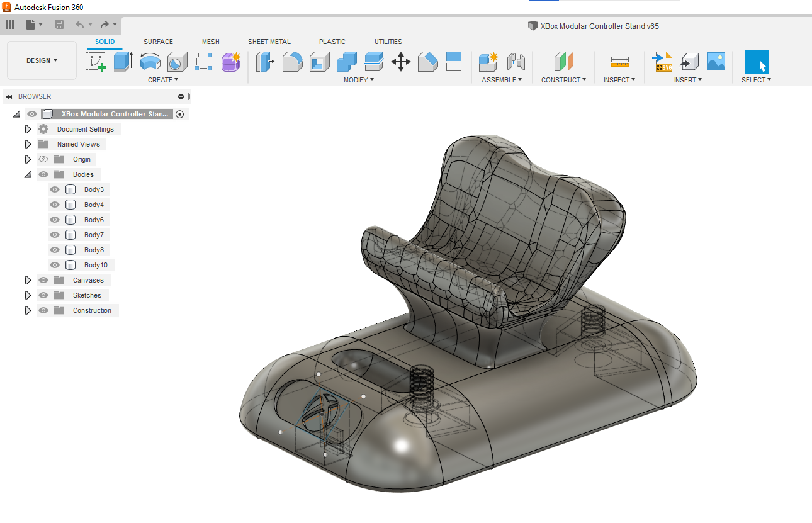Select the Press Pull tool
Image resolution: width=812 pixels, height=523 pixels.
[x=264, y=61]
